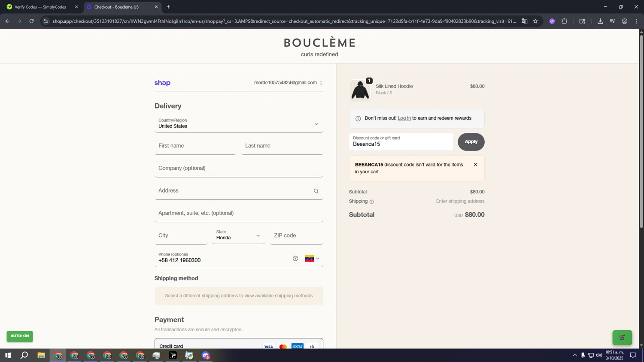Click Silk Lined Hoodie thumbnail

(360, 90)
